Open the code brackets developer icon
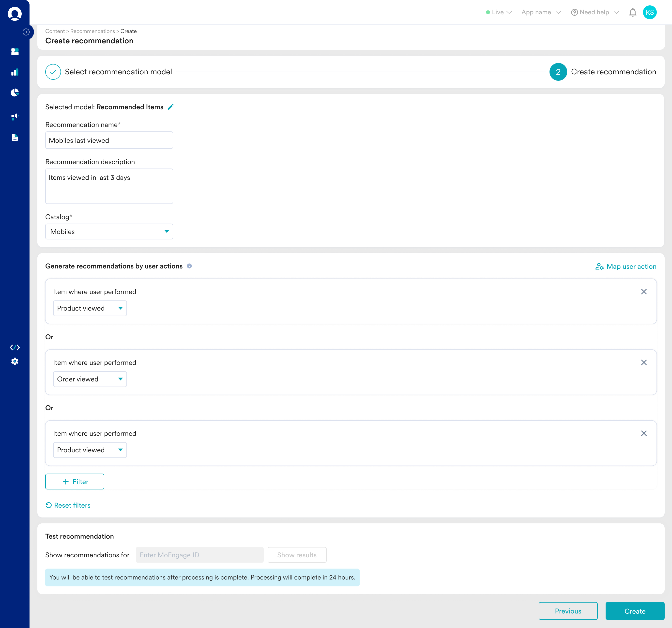This screenshot has width=672, height=628. 15,347
